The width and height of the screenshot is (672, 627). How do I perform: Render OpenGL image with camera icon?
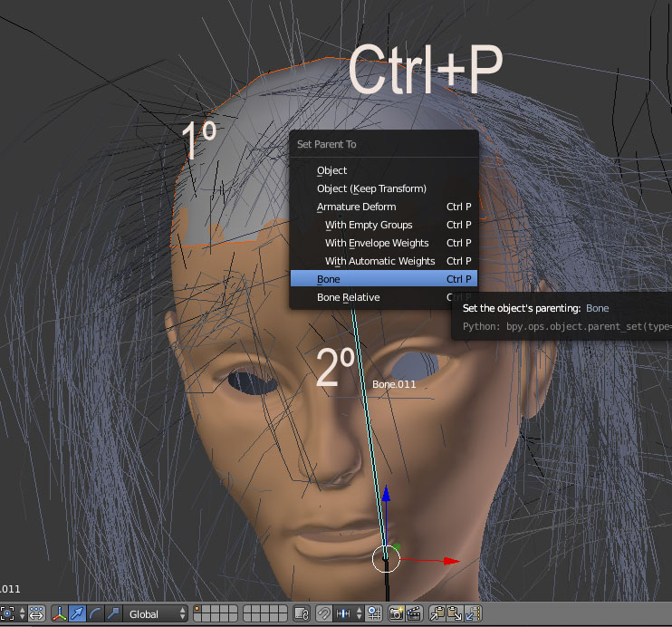(396, 614)
